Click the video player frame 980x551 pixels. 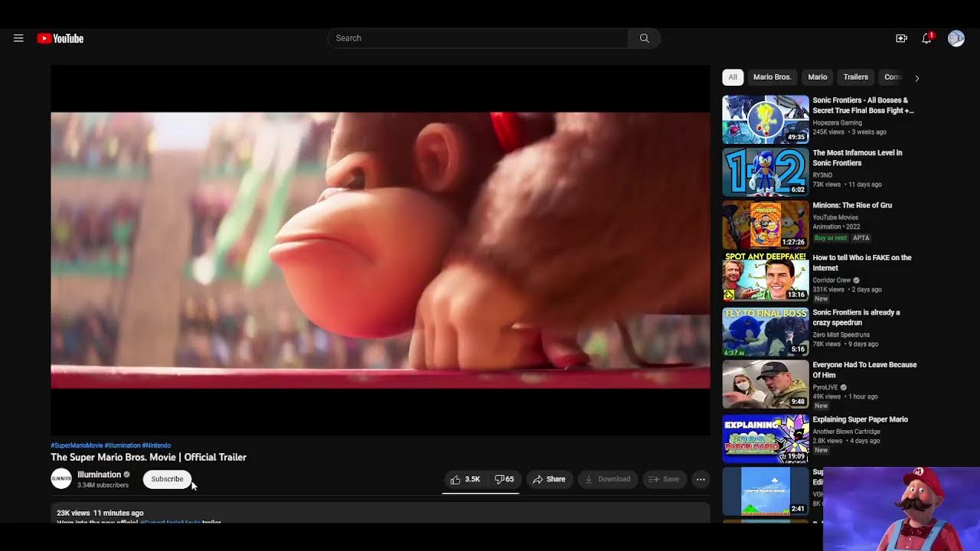point(381,250)
